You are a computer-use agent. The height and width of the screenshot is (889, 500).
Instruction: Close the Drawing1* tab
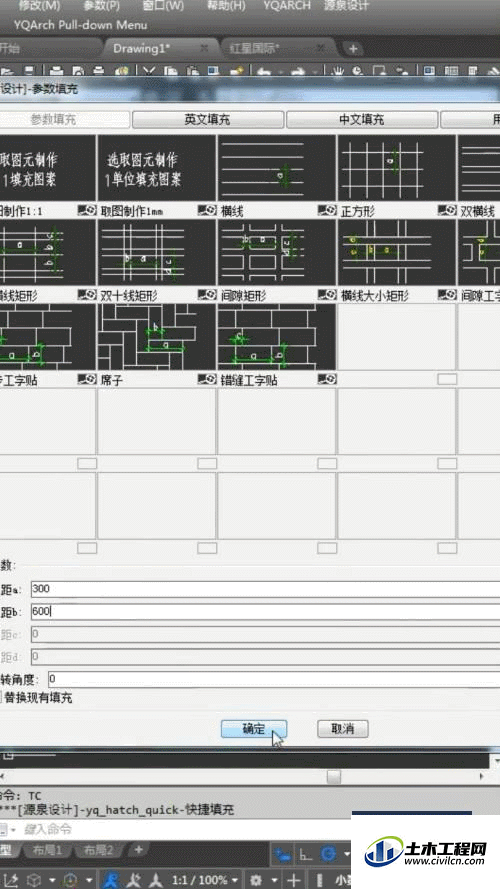[205, 48]
